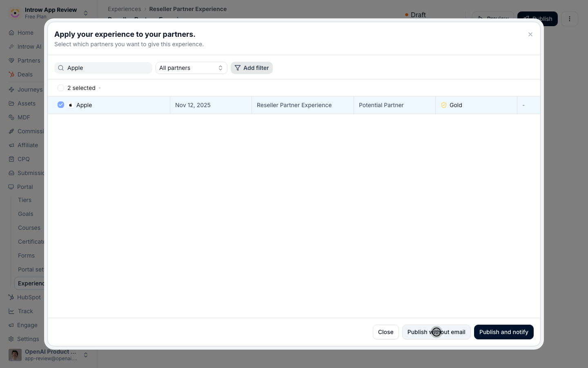Open Courses in Portal submenu
The width and height of the screenshot is (588, 368).
29,228
